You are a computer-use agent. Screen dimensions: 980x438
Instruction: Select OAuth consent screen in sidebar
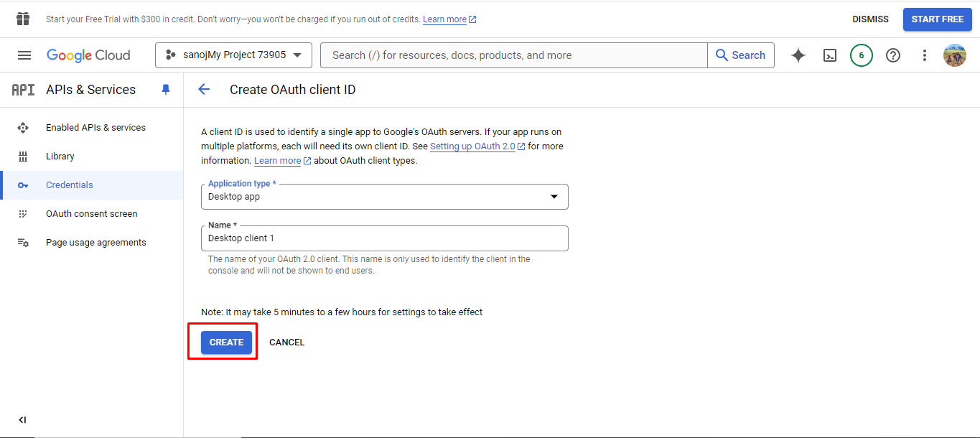tap(91, 214)
